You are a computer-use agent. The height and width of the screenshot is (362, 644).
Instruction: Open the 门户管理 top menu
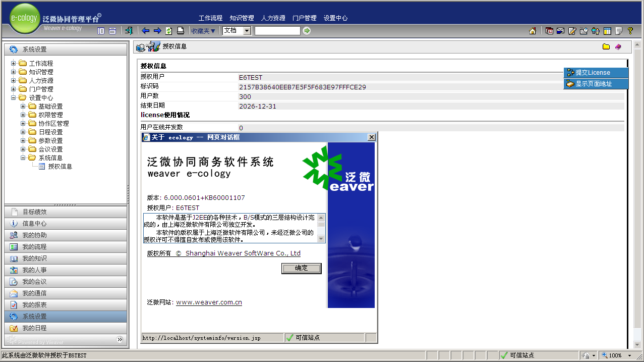tap(305, 18)
